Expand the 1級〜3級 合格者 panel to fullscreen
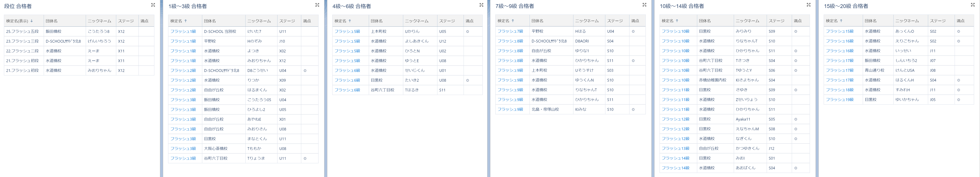 tap(317, 5)
